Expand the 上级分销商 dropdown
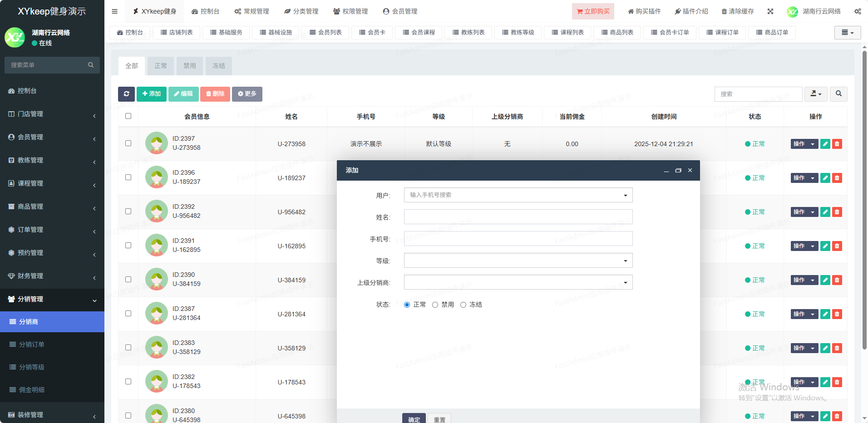 pos(518,282)
